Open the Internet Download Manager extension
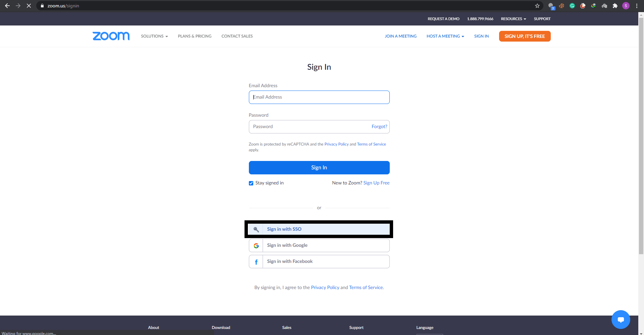This screenshot has width=644, height=335. click(594, 6)
